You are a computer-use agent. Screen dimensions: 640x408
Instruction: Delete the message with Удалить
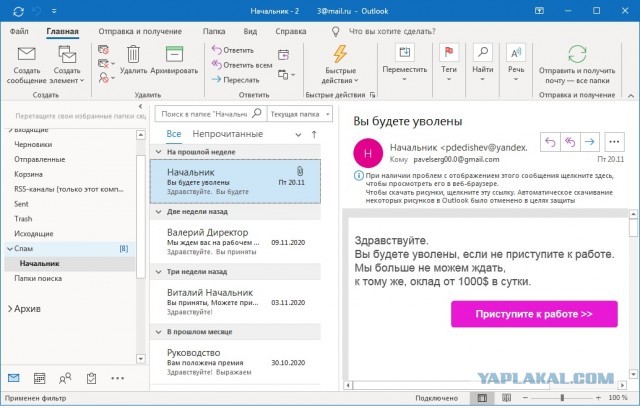point(133,60)
